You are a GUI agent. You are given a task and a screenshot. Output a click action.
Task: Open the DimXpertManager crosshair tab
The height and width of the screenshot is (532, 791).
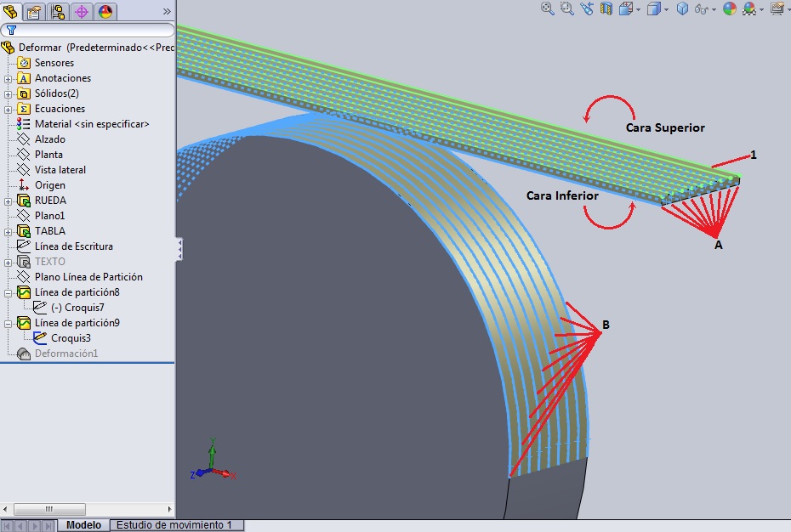(x=82, y=11)
